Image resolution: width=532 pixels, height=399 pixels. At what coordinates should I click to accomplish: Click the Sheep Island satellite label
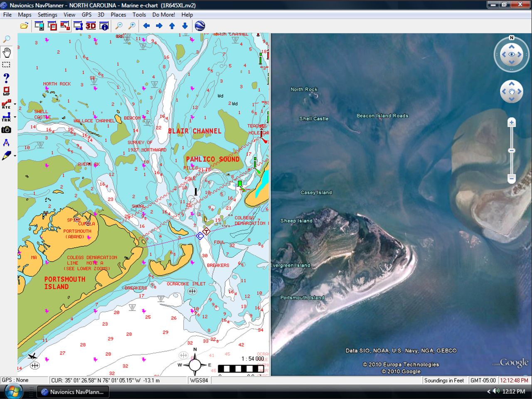click(x=296, y=221)
